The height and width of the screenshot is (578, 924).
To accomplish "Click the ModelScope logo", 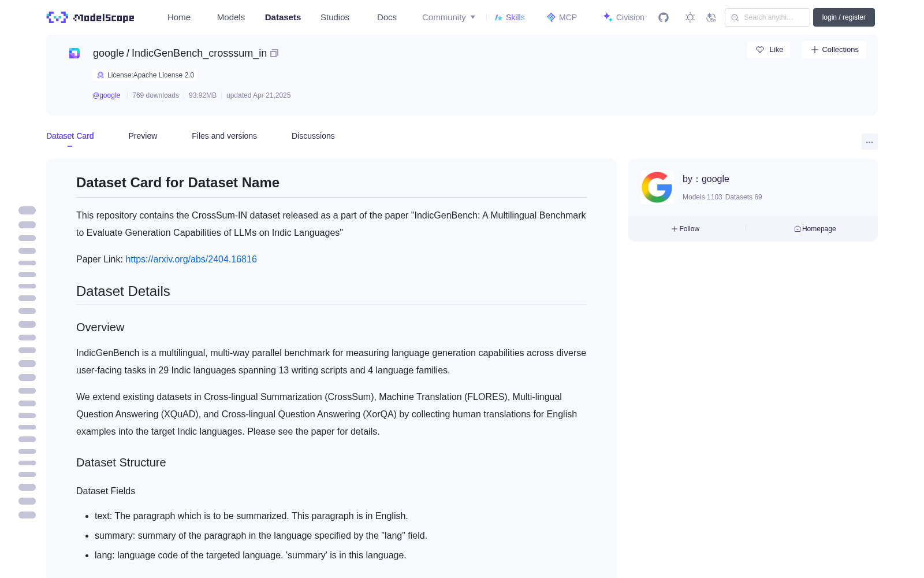I will coord(90,17).
